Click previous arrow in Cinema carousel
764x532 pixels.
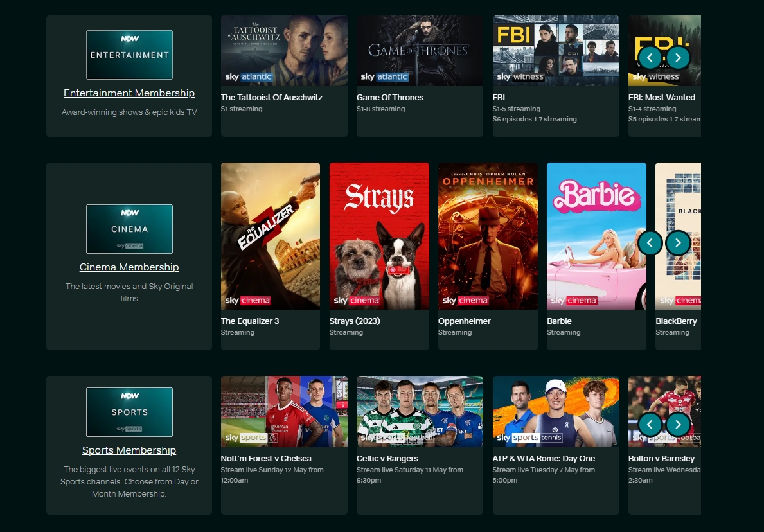click(x=650, y=243)
